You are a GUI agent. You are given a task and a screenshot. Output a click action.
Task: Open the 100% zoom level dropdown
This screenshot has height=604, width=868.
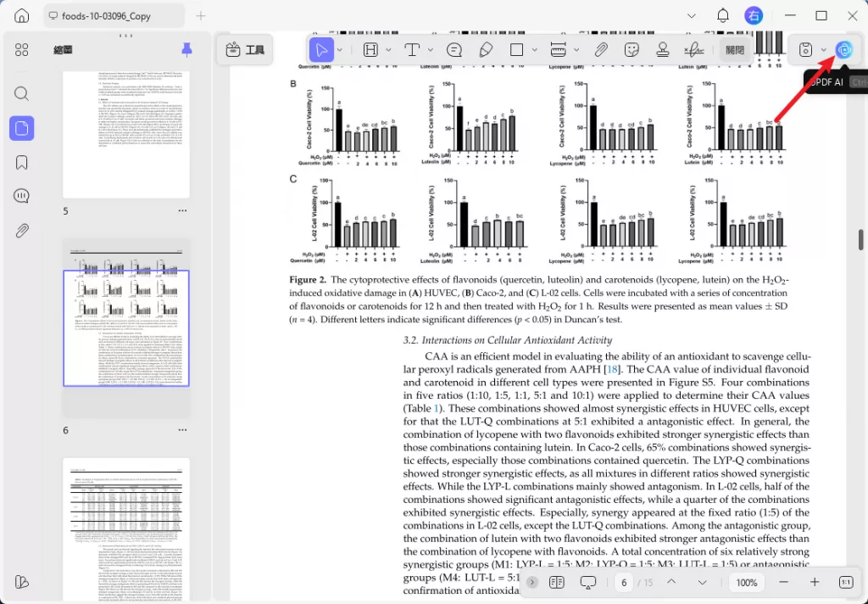[746, 583]
